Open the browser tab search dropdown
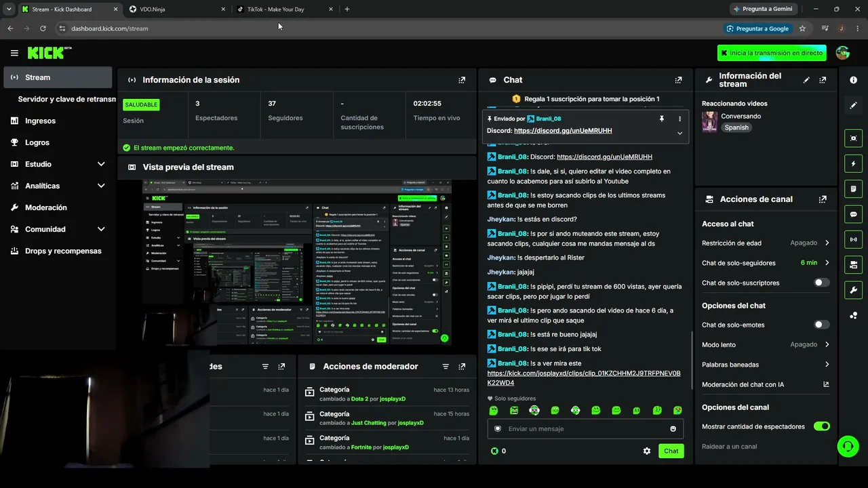Image resolution: width=868 pixels, height=488 pixels. (8, 9)
